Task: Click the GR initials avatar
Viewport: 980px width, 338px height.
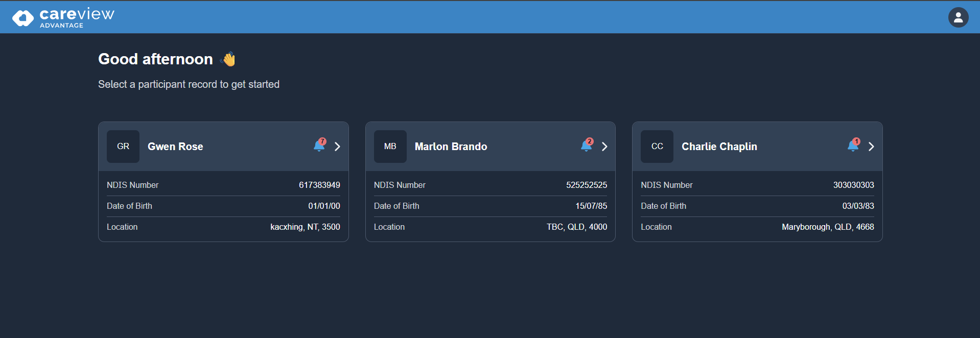Action: [123, 147]
